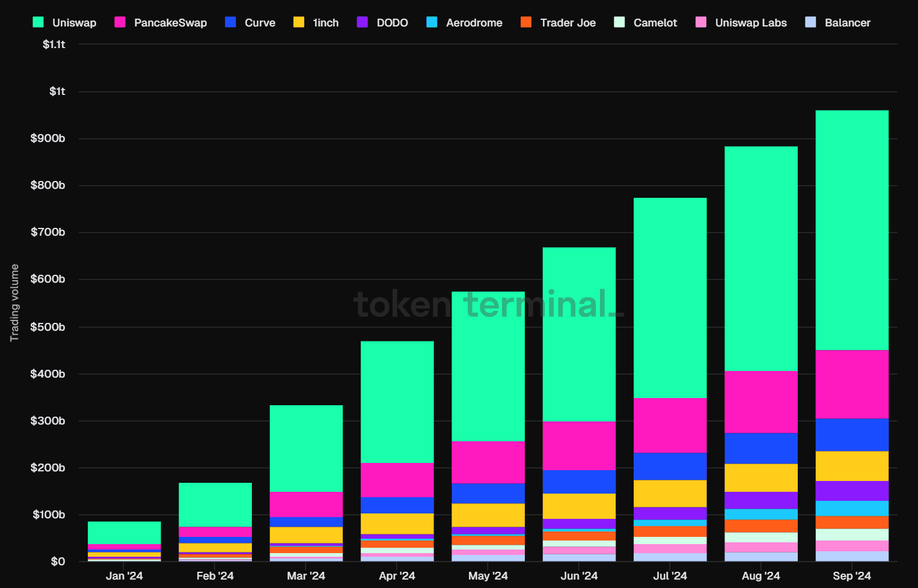Click the $1.1t y-axis value
Image resolution: width=918 pixels, height=588 pixels.
(54, 44)
